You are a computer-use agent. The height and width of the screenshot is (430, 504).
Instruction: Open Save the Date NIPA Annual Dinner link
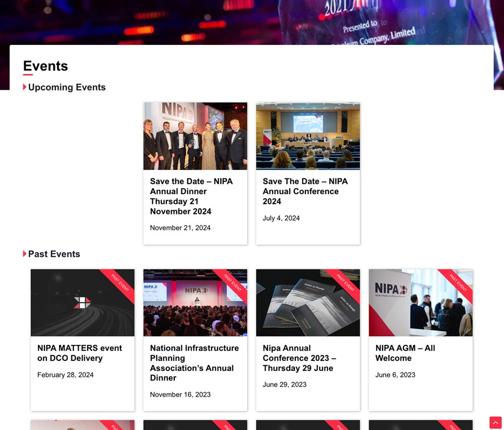[x=191, y=196]
